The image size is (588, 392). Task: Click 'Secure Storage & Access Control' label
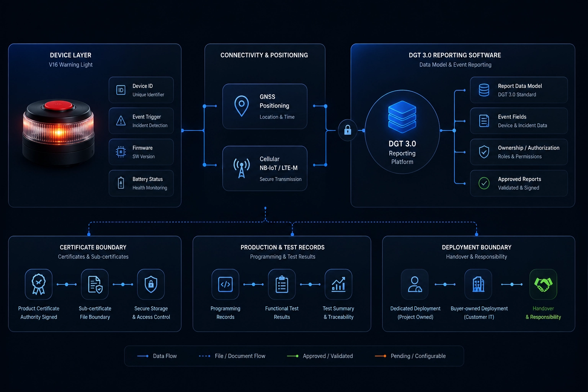(151, 313)
